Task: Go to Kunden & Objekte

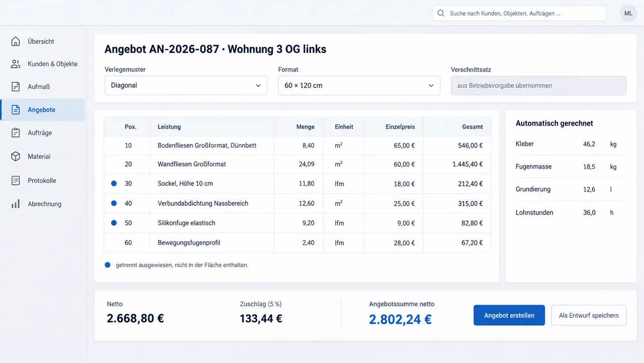Action: coord(43,64)
